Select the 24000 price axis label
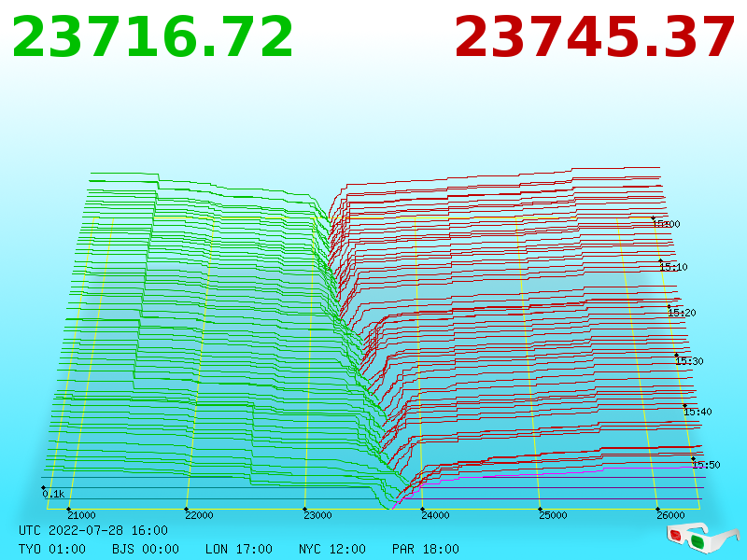The height and width of the screenshot is (560, 747). 435,515
